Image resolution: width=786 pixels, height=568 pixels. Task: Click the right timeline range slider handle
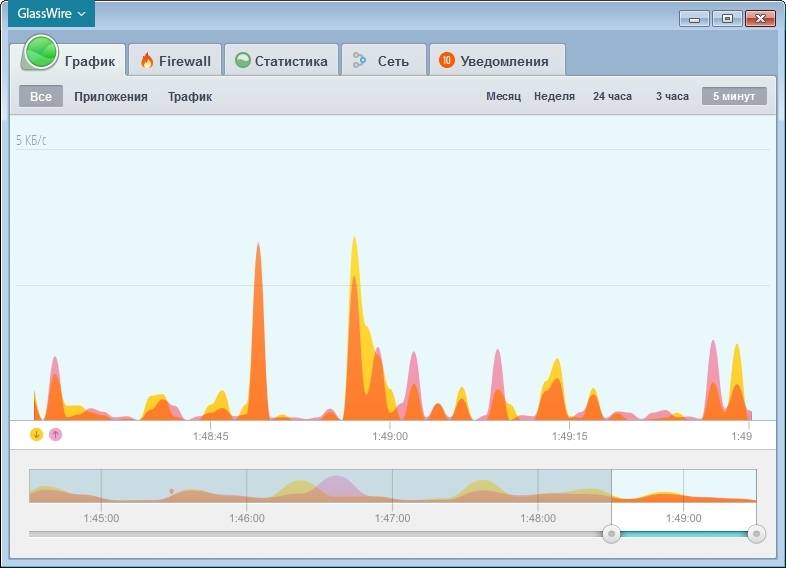[x=756, y=533]
